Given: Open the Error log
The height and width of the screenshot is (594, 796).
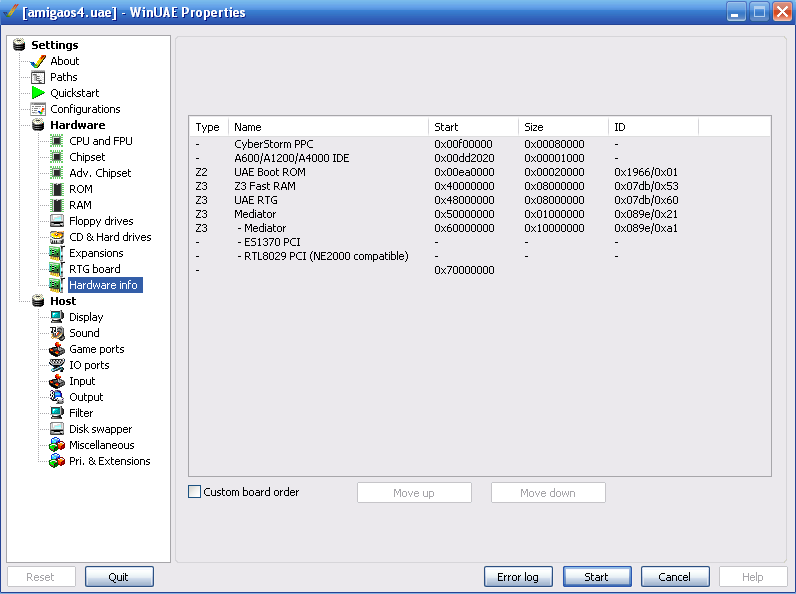Looking at the screenshot, I should [518, 577].
